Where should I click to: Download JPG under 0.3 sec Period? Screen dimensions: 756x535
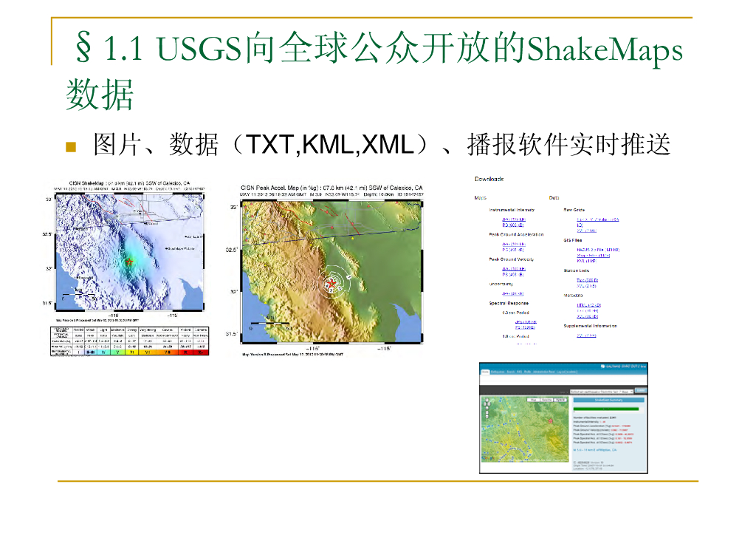pos(526,321)
